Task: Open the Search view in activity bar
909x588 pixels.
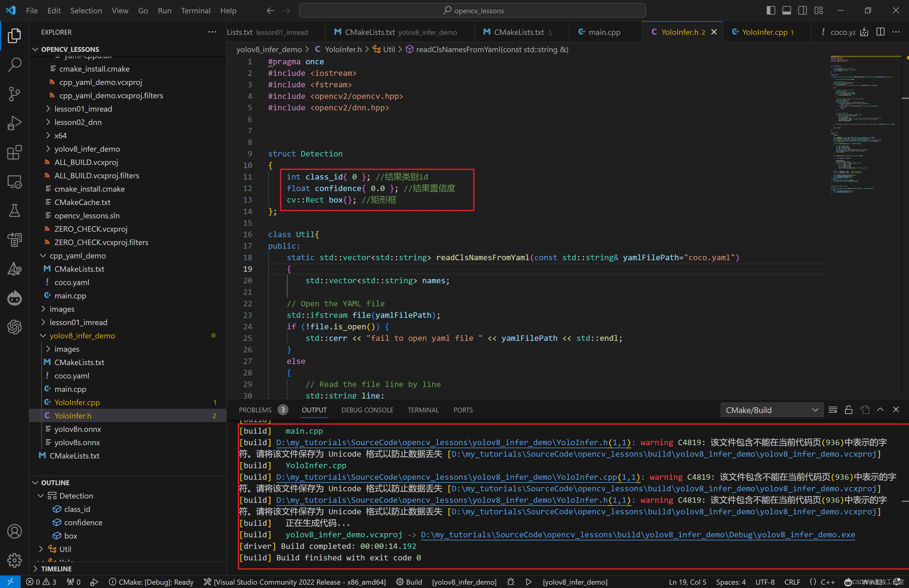Action: (x=15, y=65)
